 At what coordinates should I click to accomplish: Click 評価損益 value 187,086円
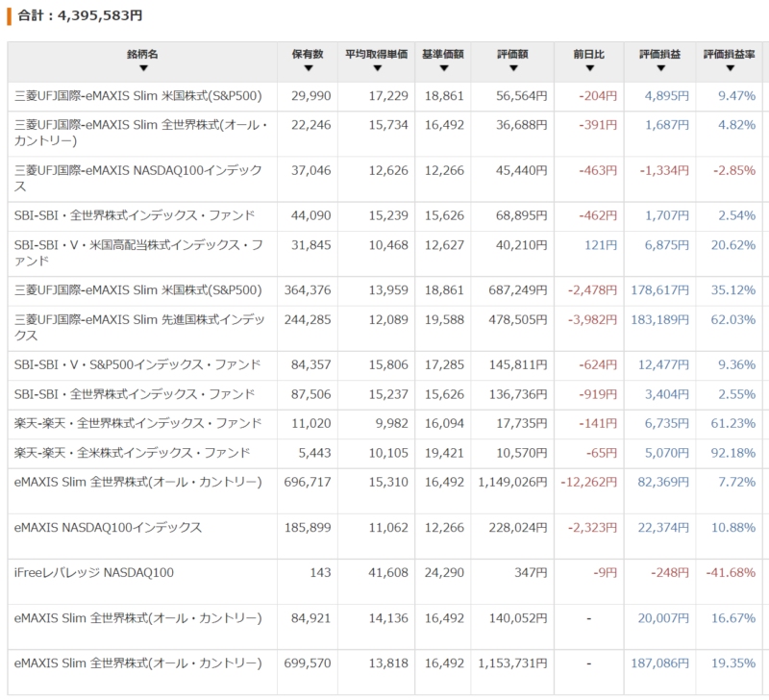(660, 663)
